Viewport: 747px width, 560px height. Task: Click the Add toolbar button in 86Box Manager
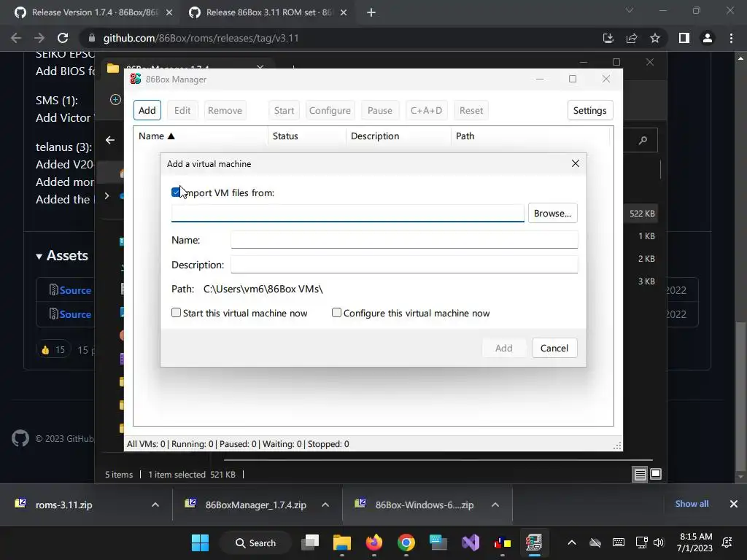(x=147, y=111)
